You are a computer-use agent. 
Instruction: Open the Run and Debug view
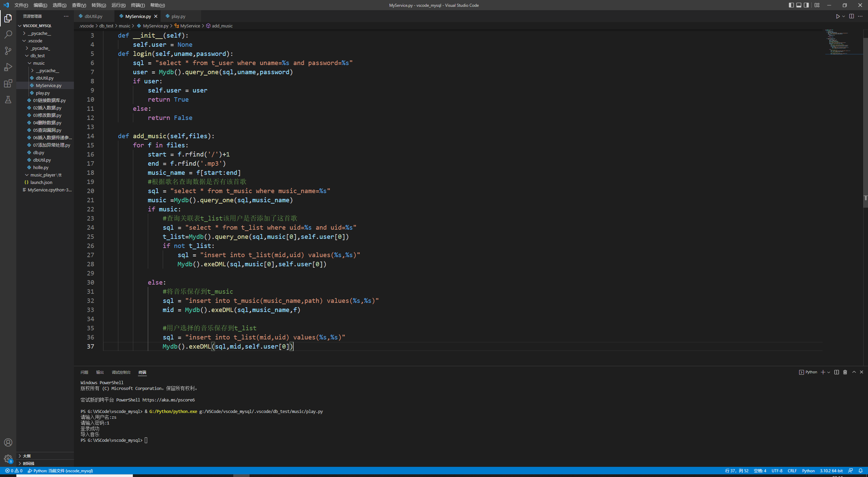(8, 67)
